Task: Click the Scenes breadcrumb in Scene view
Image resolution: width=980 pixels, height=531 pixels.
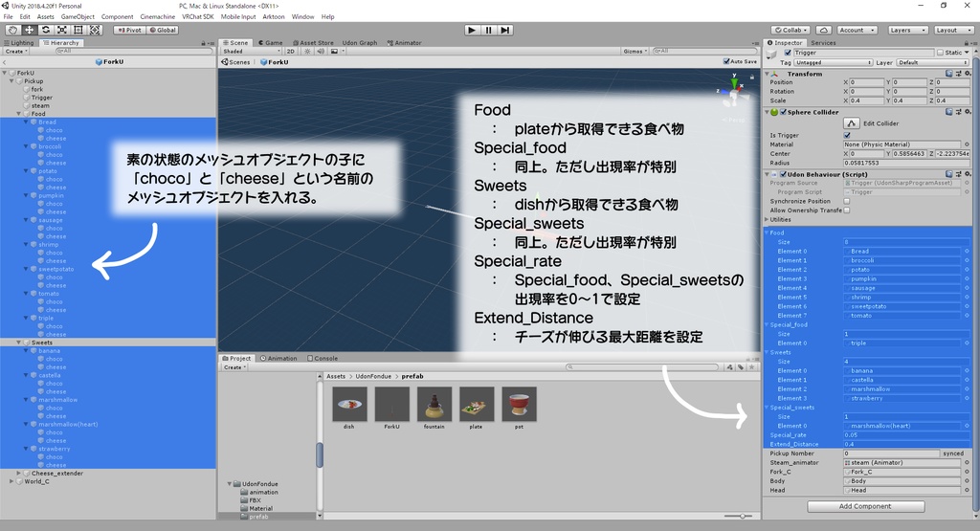Action: (x=235, y=62)
